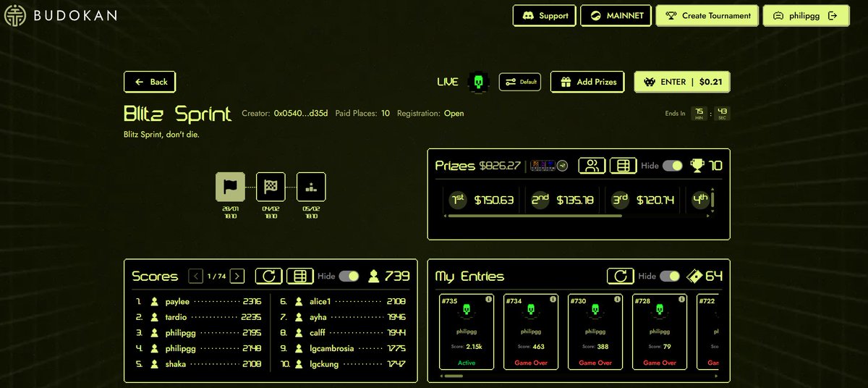Viewport: 868px width, 388px height.
Task: Open info icon on entry #728
Action: click(x=682, y=299)
